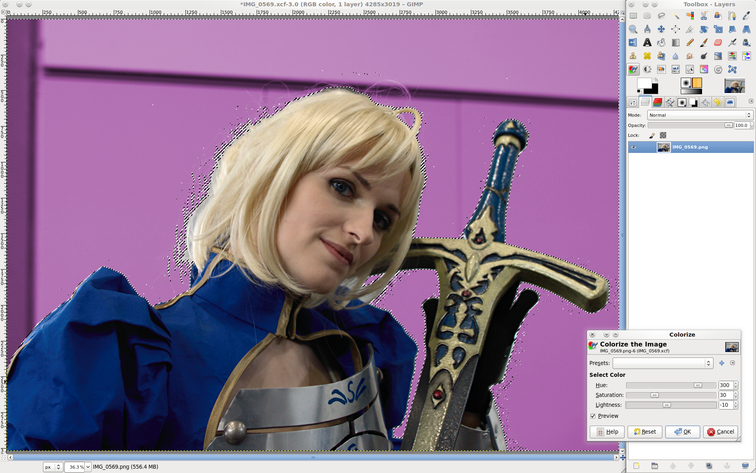Open the dock tab configuration menu arrow
Image resolution: width=756 pixels, height=473 pixels.
click(751, 101)
